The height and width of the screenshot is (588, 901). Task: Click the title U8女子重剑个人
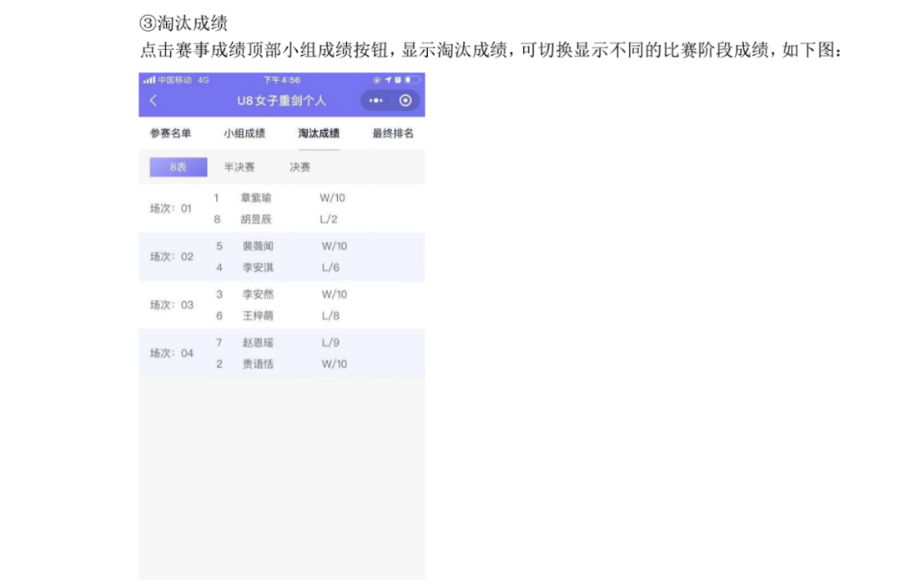coord(282,100)
